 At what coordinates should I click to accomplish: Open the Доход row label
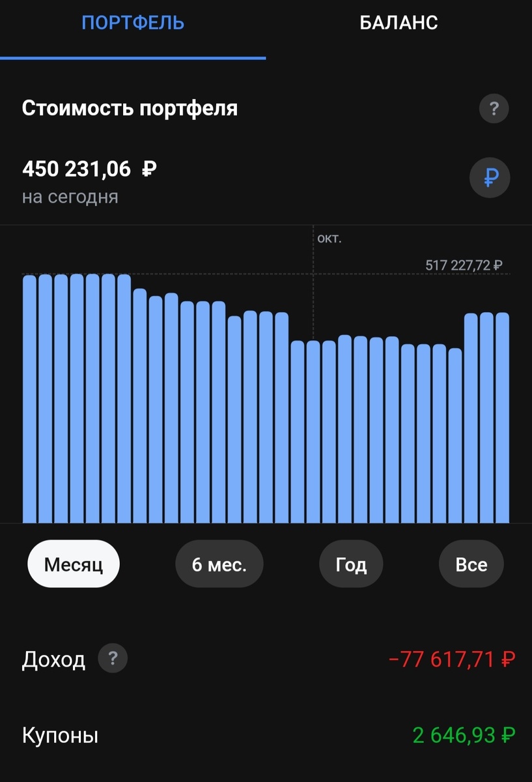coord(53,660)
